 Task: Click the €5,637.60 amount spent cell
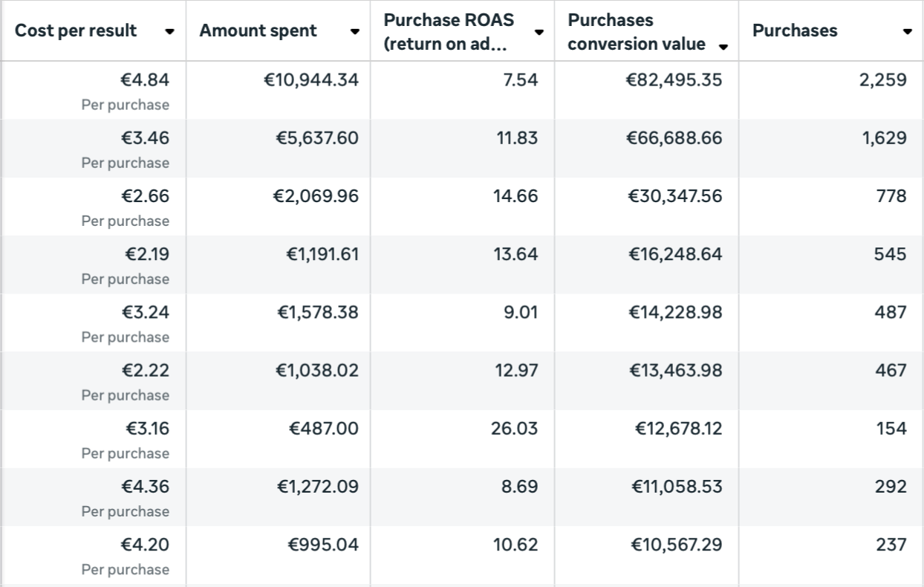click(316, 138)
